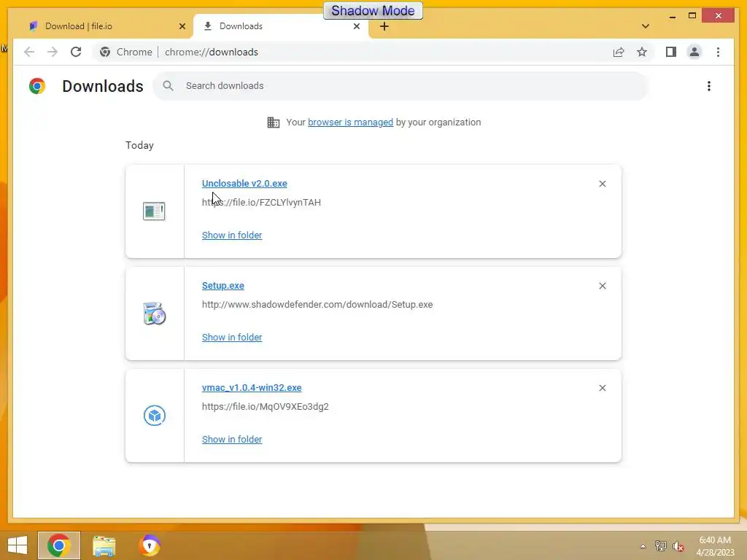747x560 pixels.
Task: Open the Downloads page more actions menu
Action: [709, 86]
